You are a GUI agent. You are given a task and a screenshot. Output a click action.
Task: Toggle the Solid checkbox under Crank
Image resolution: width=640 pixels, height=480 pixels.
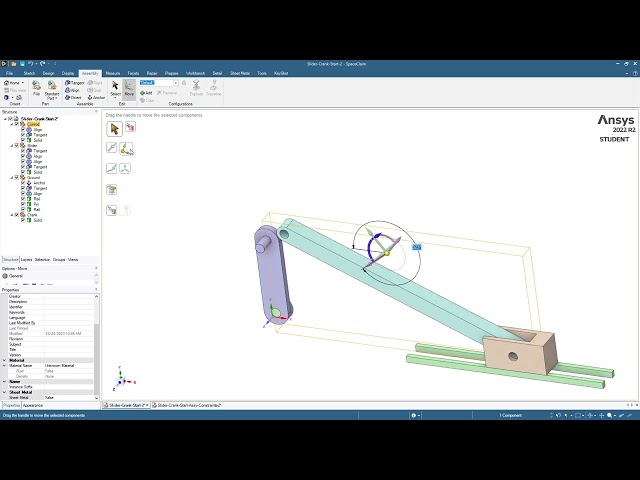coord(23,220)
